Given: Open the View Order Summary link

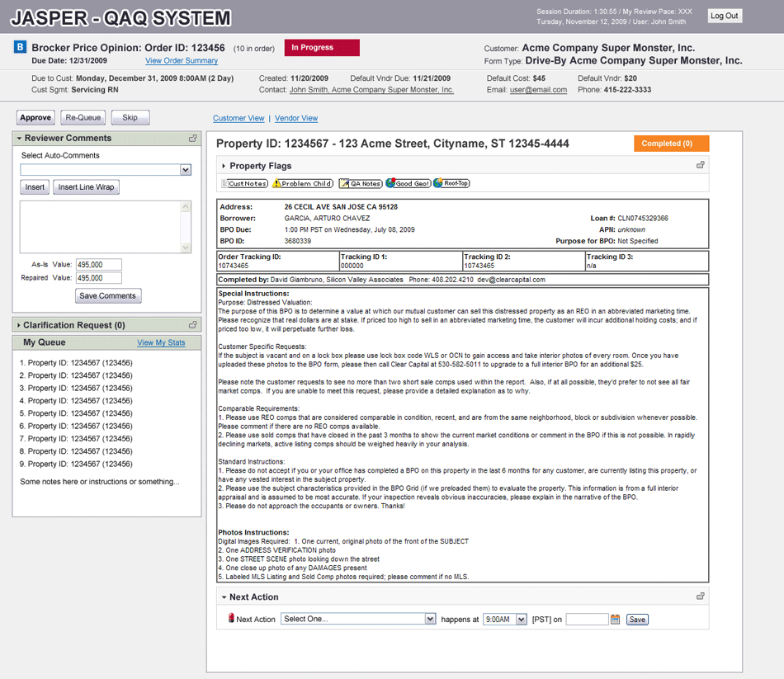Looking at the screenshot, I should (x=182, y=61).
